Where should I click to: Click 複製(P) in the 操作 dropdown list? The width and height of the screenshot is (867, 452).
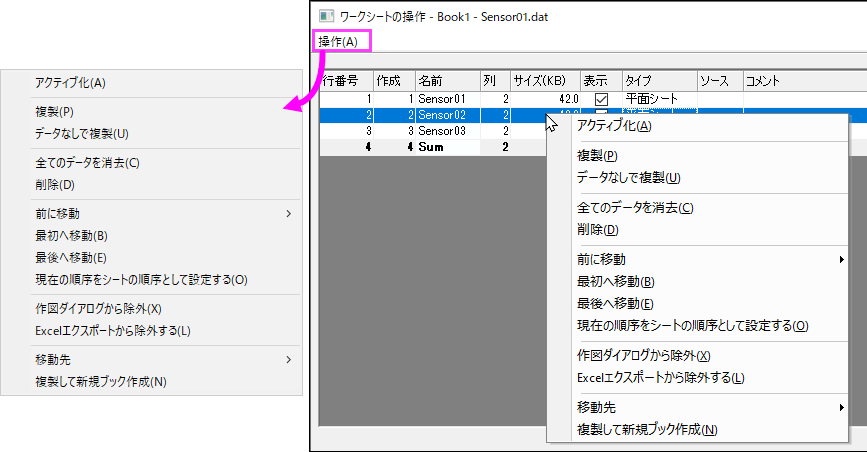coord(54,112)
